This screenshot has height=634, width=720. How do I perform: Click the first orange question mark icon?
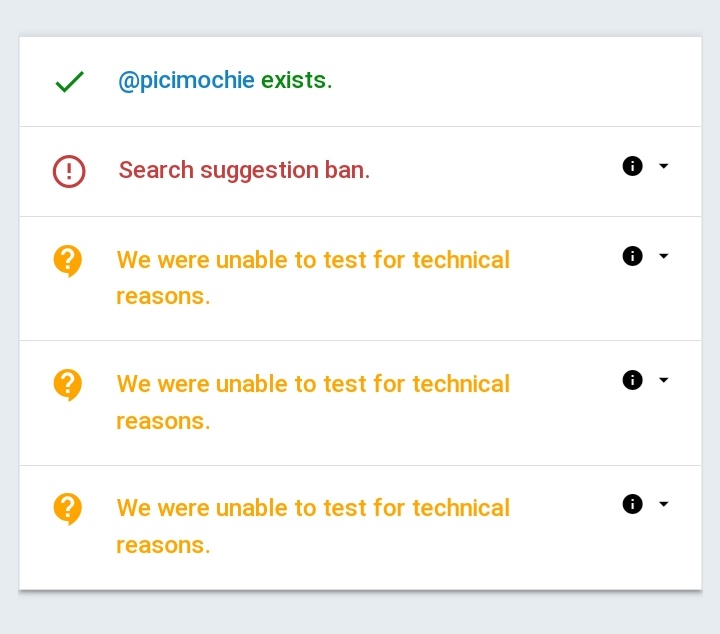coord(67,261)
